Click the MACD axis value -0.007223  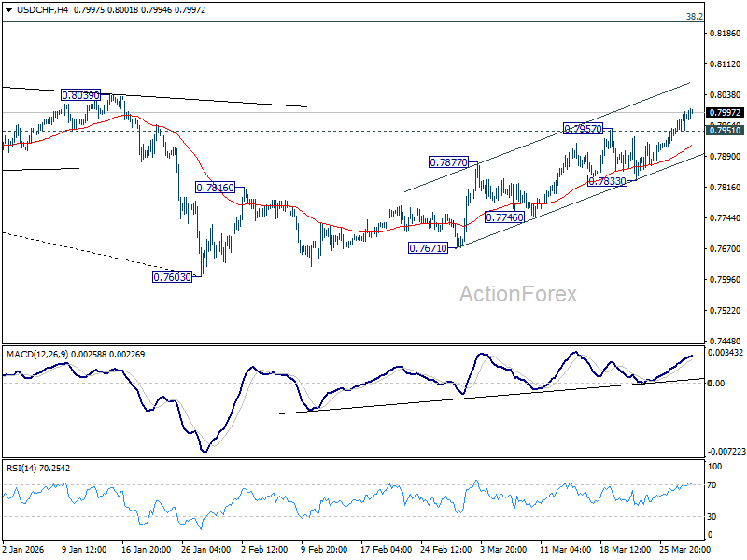[x=726, y=451]
